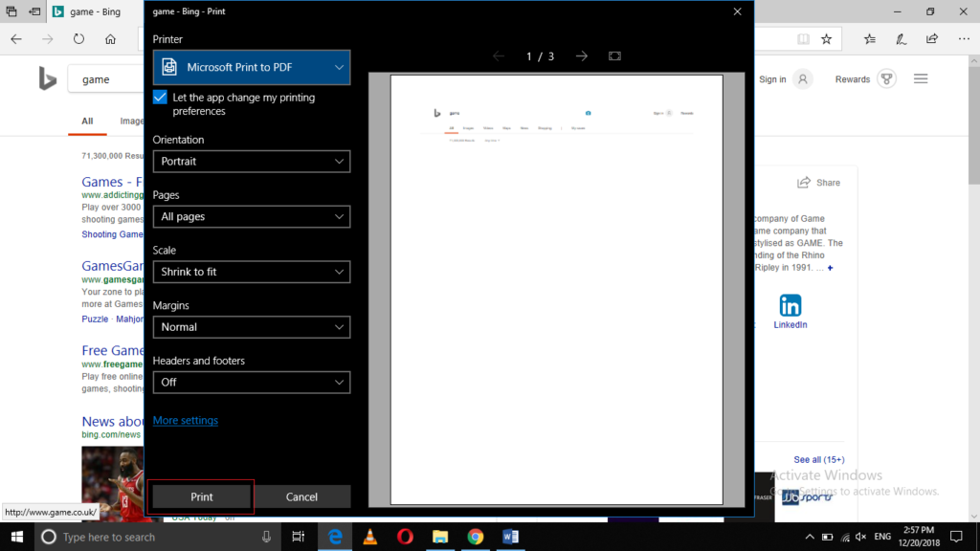Click the Rewards trophy icon

pos(886,78)
